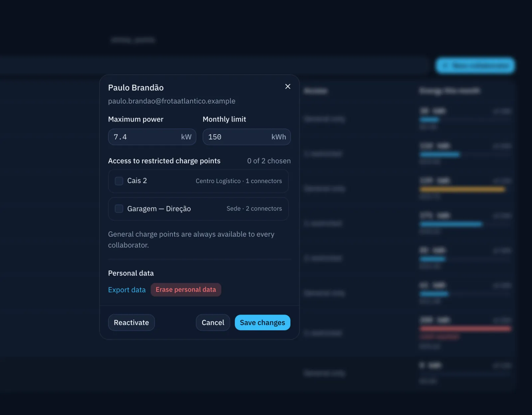This screenshot has height=415, width=532.
Task: Open the Export data link
Action: point(127,290)
